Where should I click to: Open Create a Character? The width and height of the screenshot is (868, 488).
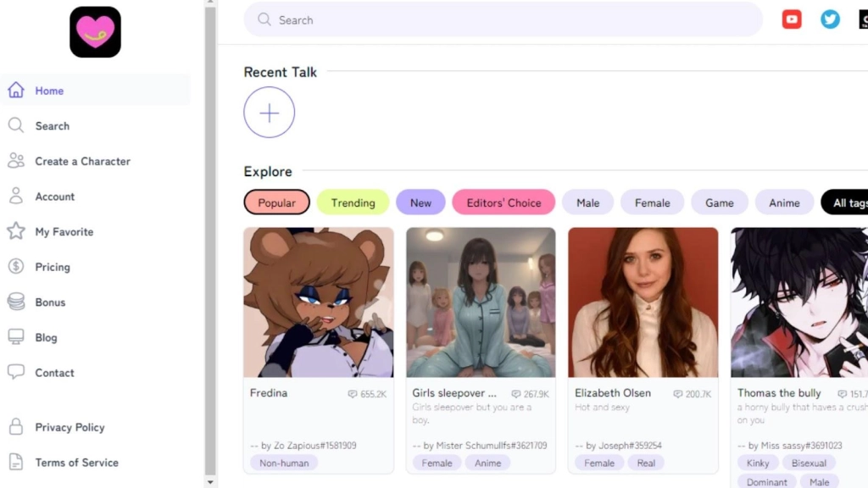pos(83,161)
